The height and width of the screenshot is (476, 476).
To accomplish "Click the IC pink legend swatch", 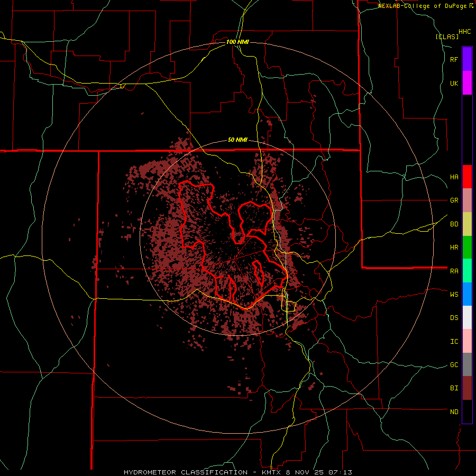I will [x=467, y=341].
